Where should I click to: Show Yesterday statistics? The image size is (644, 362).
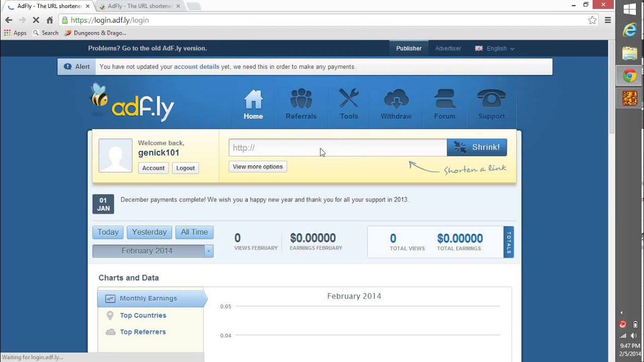[x=149, y=232]
